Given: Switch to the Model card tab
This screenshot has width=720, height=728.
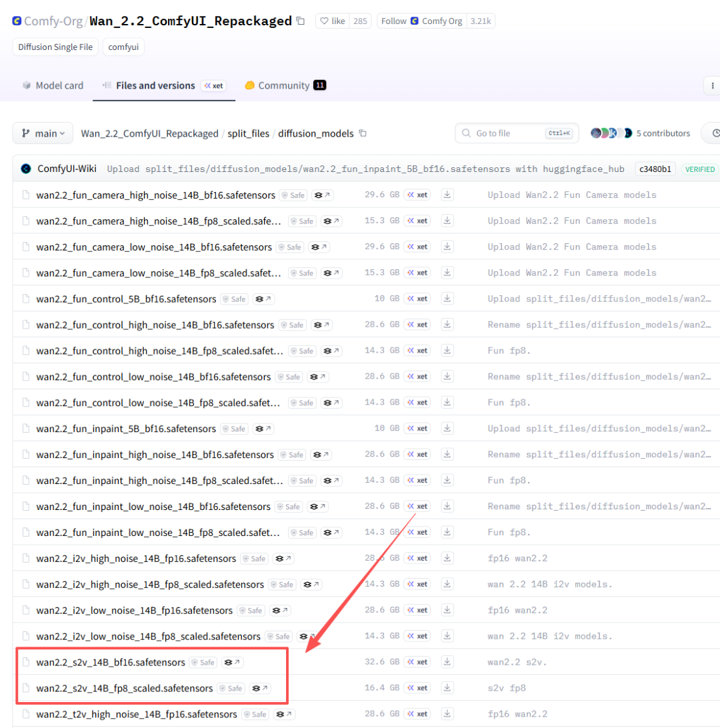Looking at the screenshot, I should pos(53,85).
